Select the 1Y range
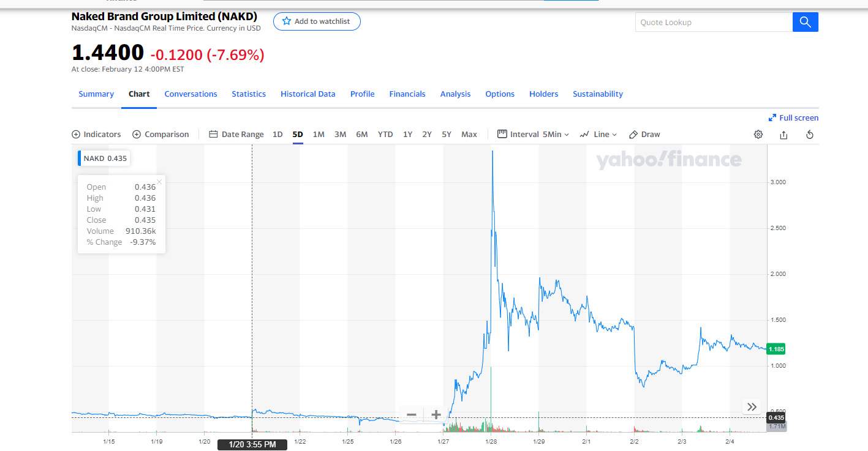 coord(407,135)
